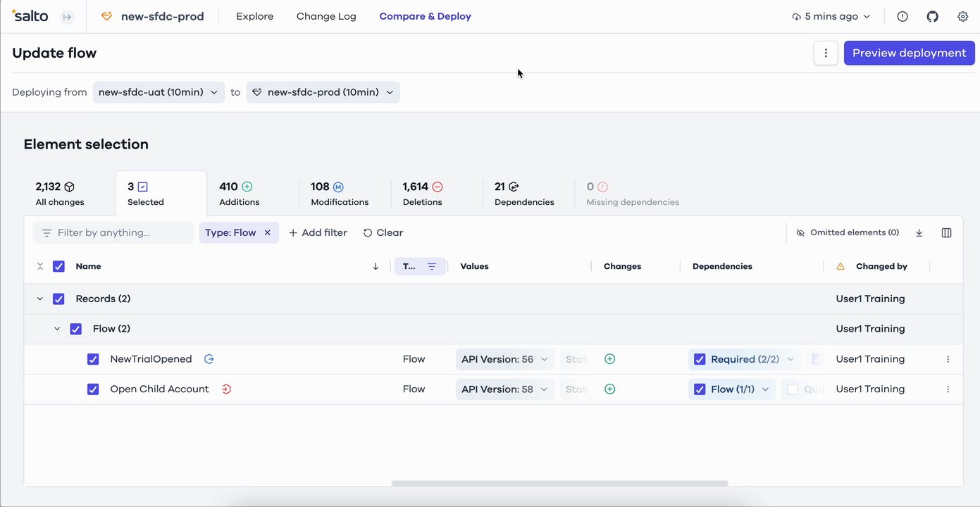Expand the Required (2/2) dependencies chevron
This screenshot has height=507, width=980.
(x=790, y=359)
